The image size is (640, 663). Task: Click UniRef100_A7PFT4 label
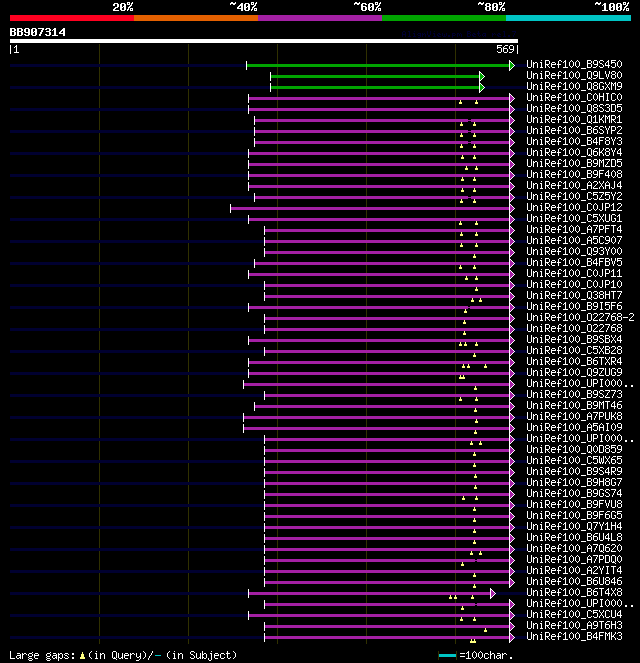pyautogui.click(x=574, y=229)
